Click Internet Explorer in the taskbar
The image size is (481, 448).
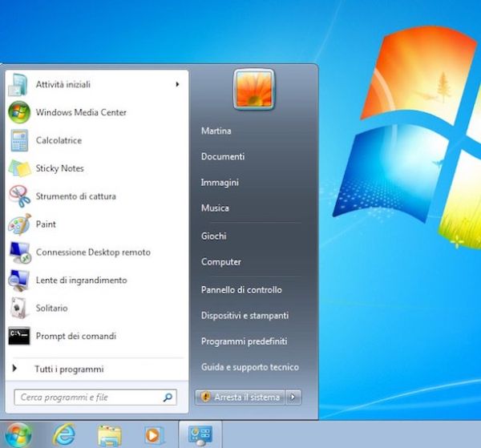click(x=64, y=434)
